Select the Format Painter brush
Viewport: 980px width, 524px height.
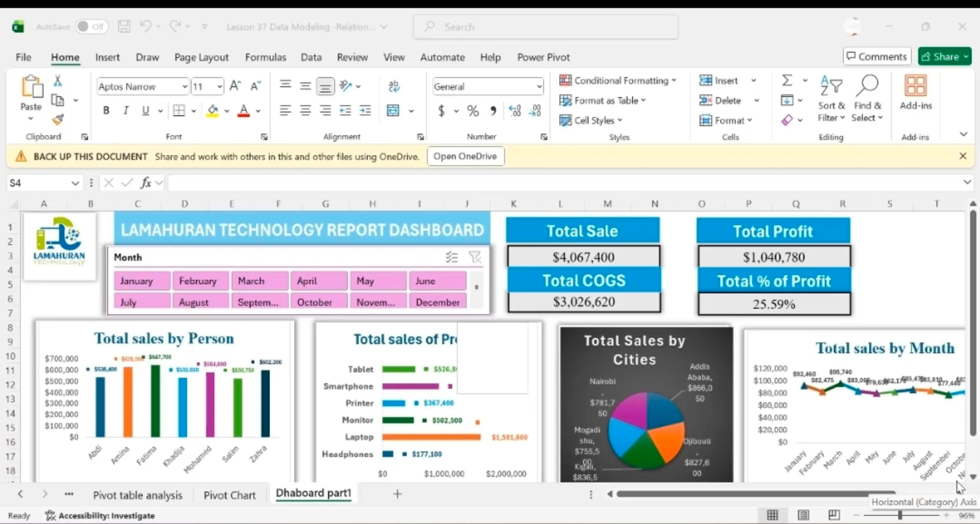tap(58, 120)
